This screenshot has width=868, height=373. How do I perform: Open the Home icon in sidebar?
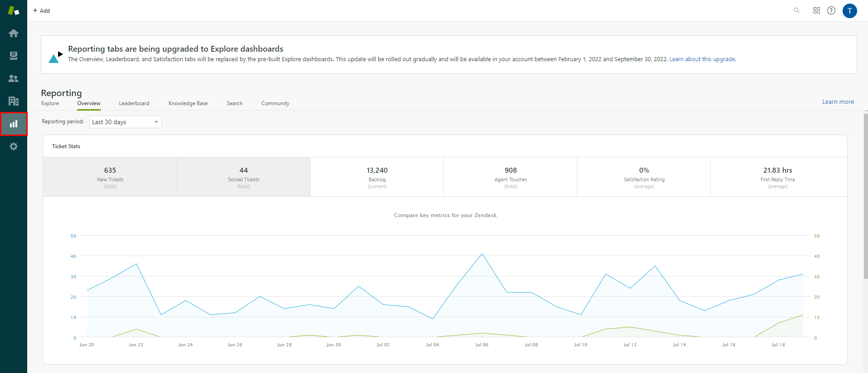[14, 33]
